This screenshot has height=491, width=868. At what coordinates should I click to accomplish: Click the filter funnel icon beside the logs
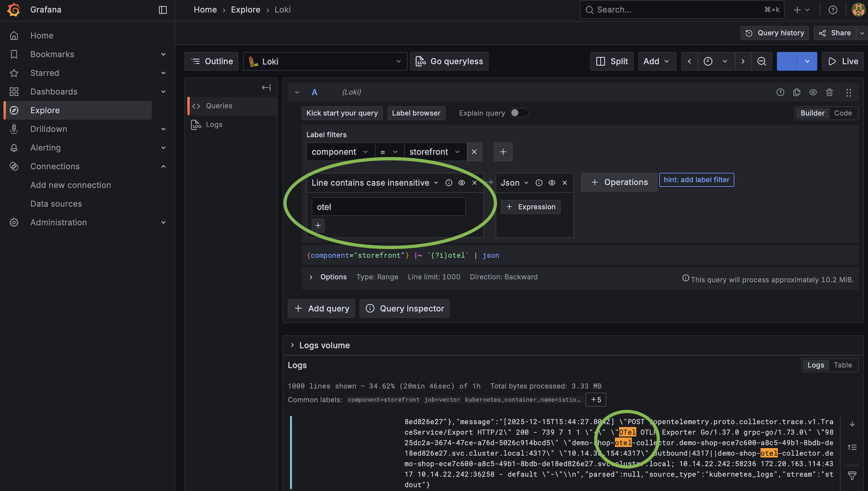(853, 476)
